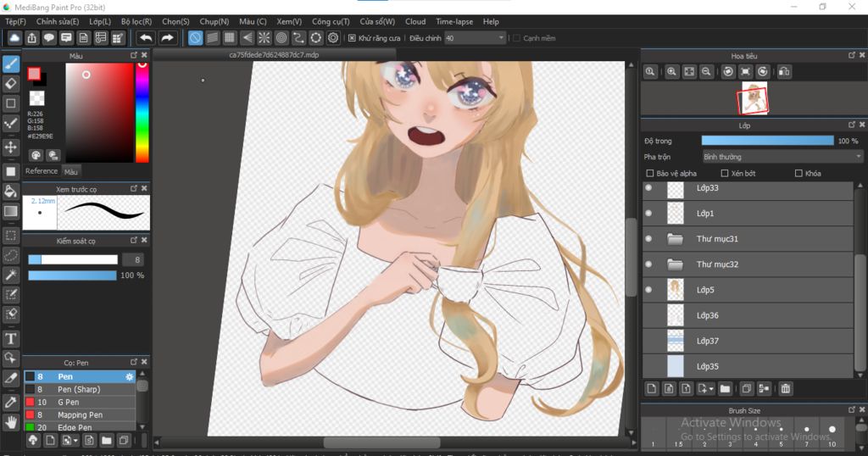The width and height of the screenshot is (868, 456).
Task: Open the Điều chỉnh value dropdown
Action: (475, 38)
